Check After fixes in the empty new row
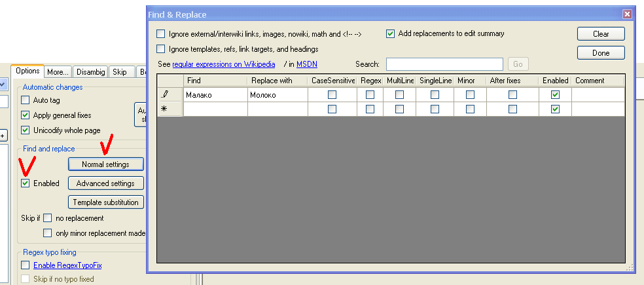Image resolution: width=644 pixels, height=285 pixels. [x=512, y=109]
